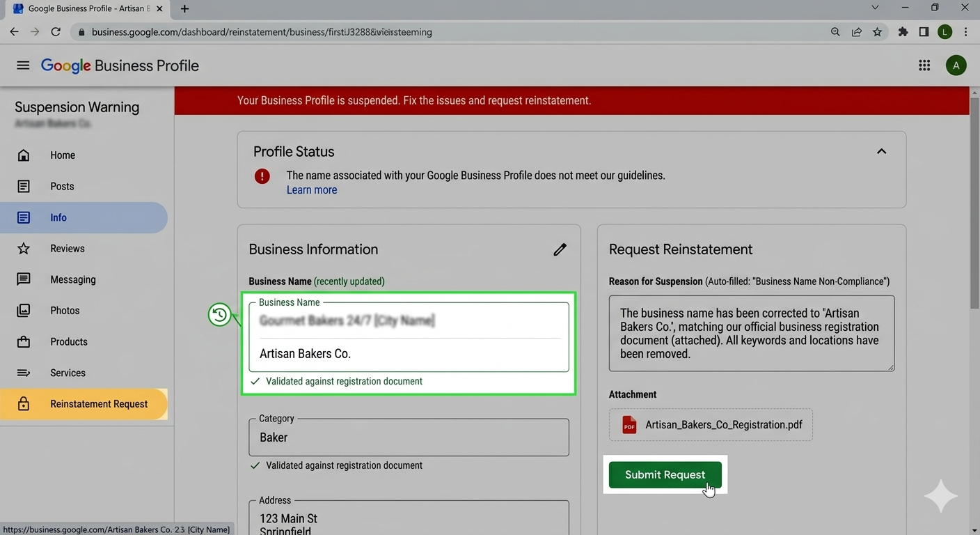This screenshot has height=535, width=980.
Task: Click the Products shopping bag icon
Action: (x=24, y=342)
